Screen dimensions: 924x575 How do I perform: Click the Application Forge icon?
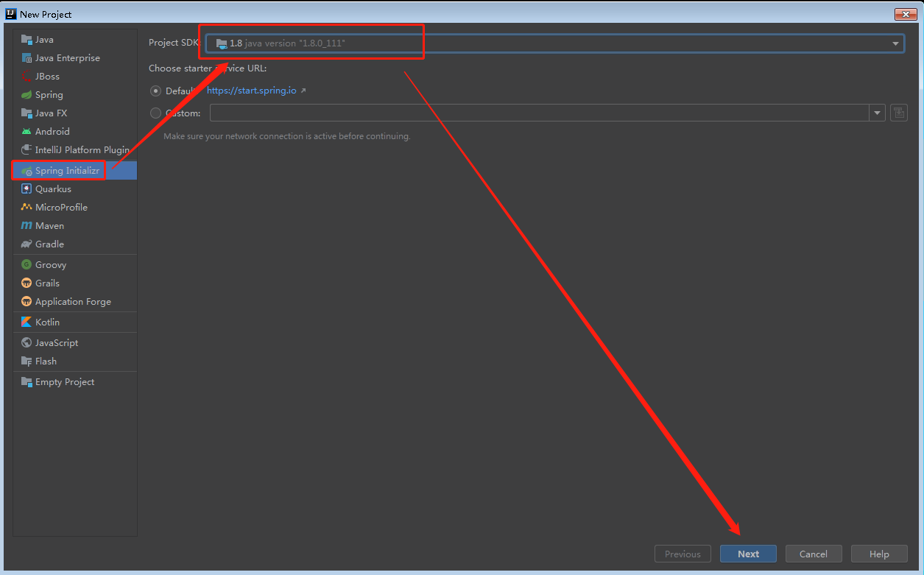[27, 302]
